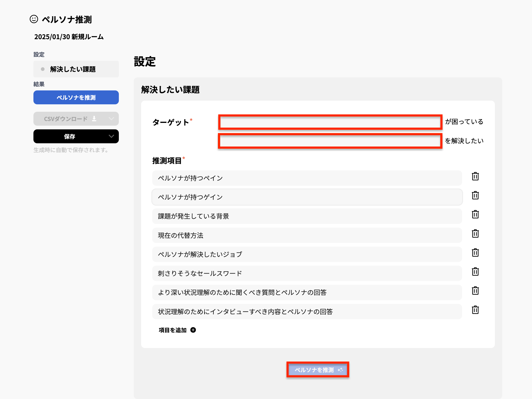
Task: Open the 2025/01/30 新規ルーム room title
Action: click(x=68, y=37)
